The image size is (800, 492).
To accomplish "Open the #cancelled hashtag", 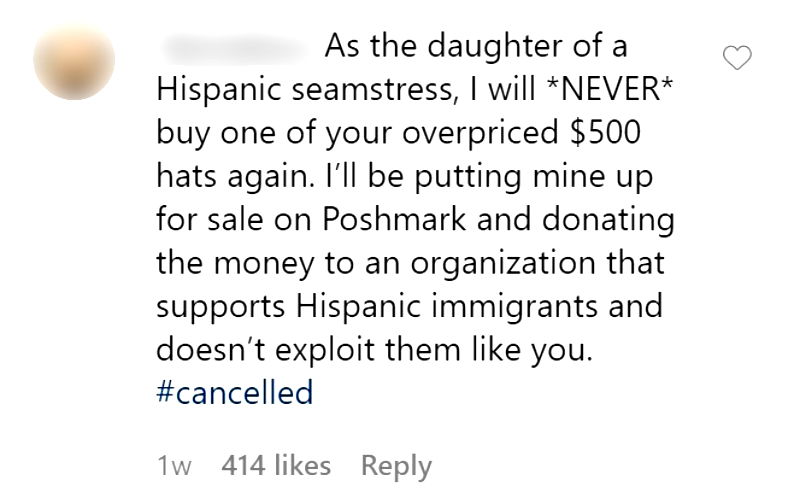I will (235, 392).
